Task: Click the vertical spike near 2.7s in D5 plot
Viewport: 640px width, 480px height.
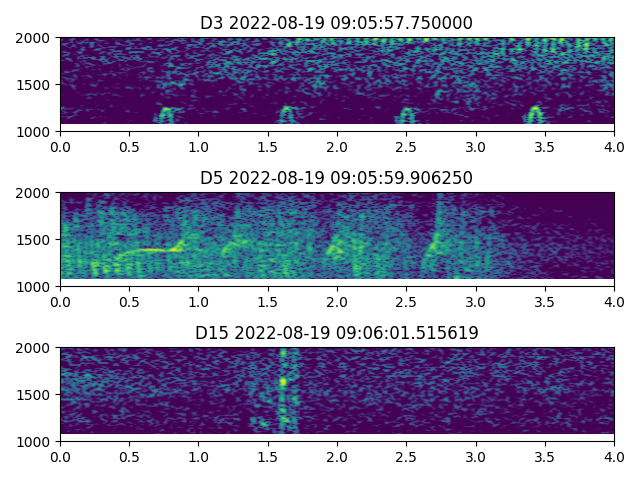Action: [x=437, y=240]
